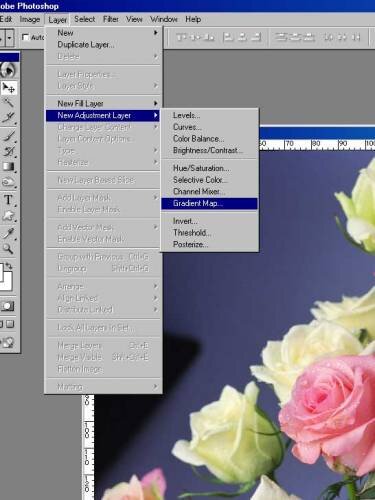Screen dimensions: 375x500
Task: Choose Brightness/Contrast adjustment layer
Action: [209, 150]
